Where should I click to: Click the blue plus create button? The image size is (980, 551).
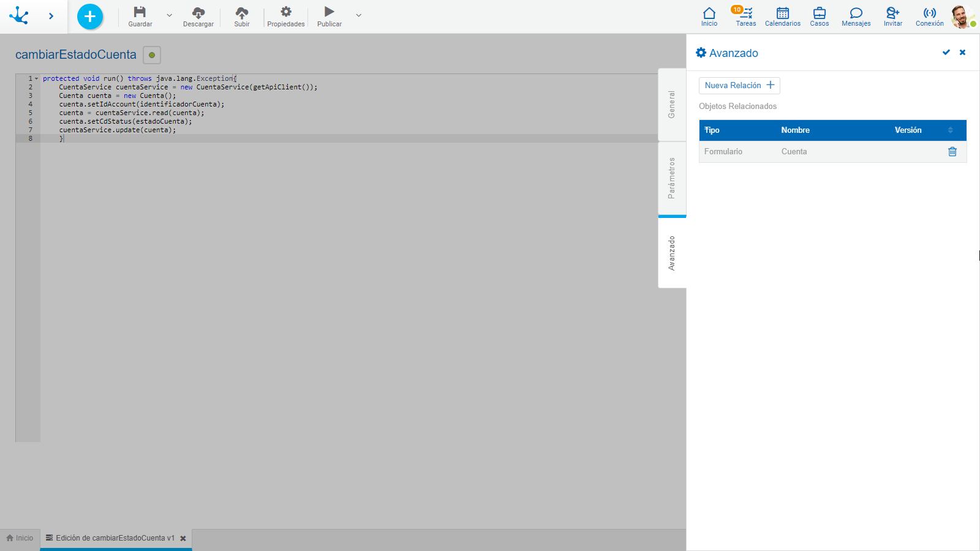[90, 17]
